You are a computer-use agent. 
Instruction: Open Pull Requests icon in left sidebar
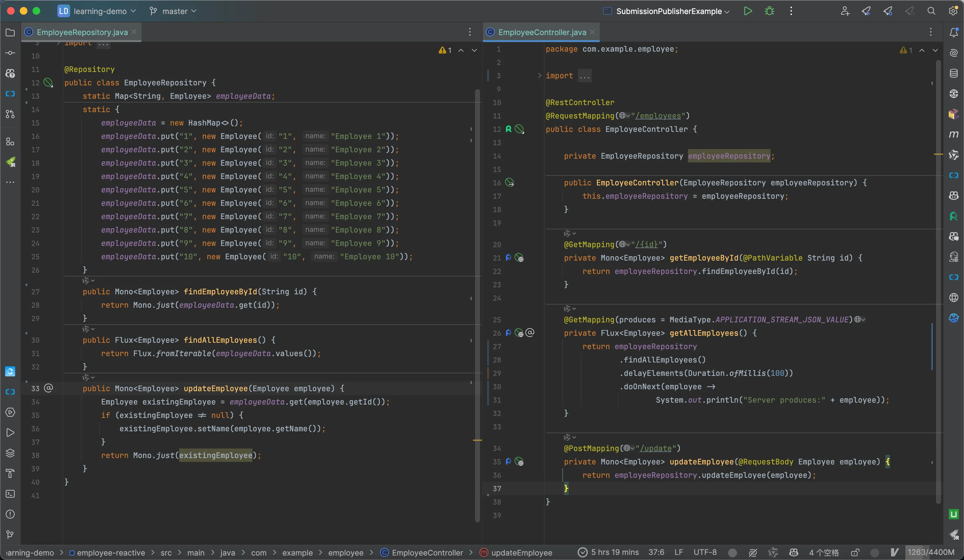point(10,114)
